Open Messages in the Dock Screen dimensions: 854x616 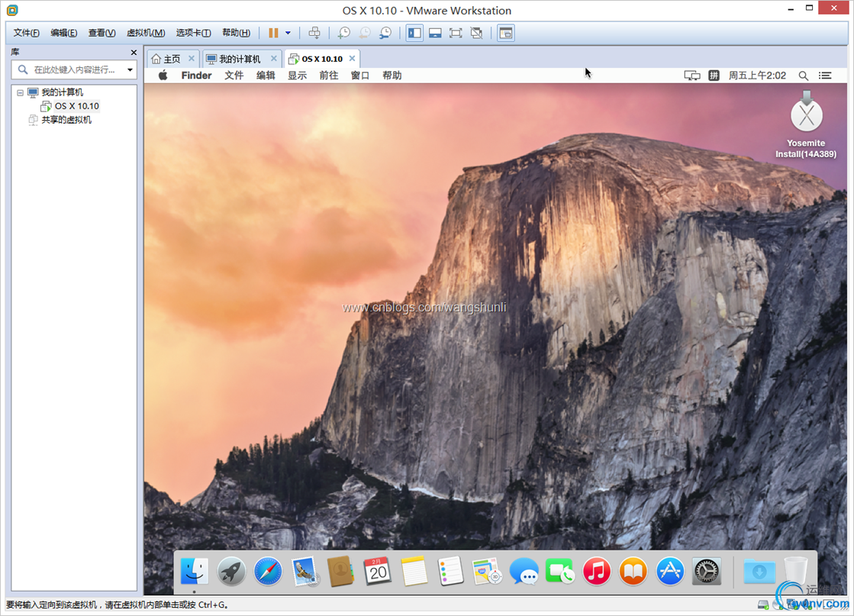(524, 571)
